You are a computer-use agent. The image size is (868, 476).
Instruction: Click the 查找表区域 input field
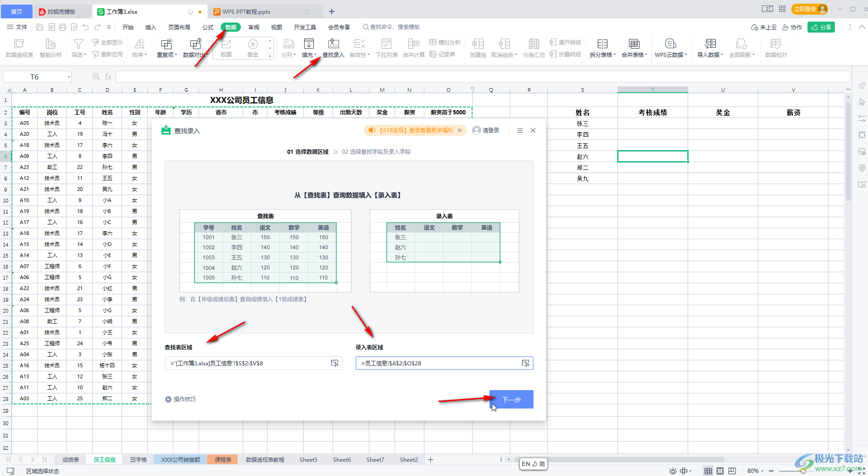tap(254, 363)
